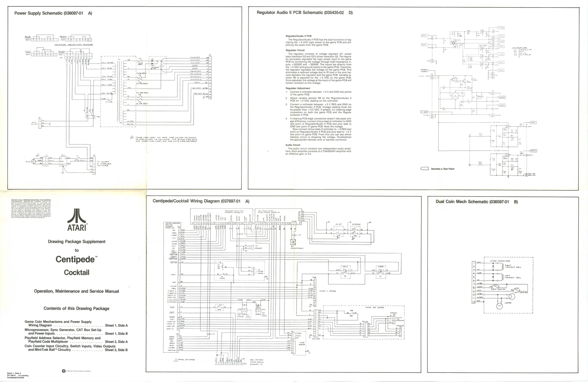Click the "Regulator/Audio II PCB" paragraph heading
Viewport: 588px width, 382px height.
point(299,36)
